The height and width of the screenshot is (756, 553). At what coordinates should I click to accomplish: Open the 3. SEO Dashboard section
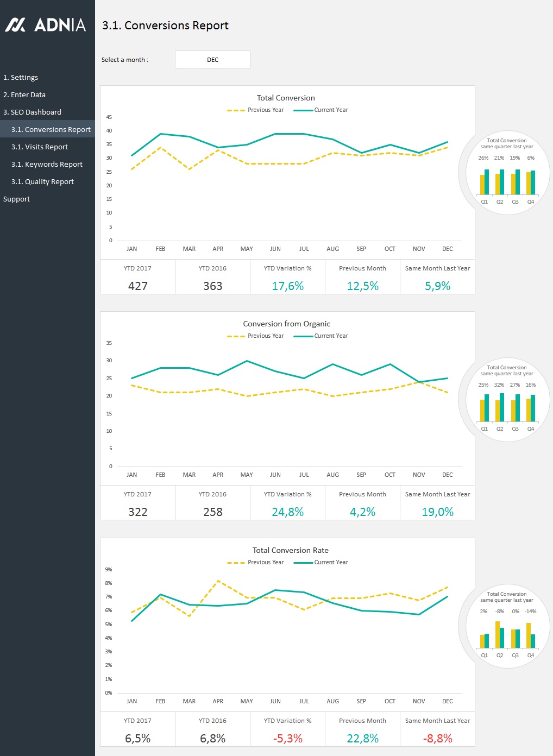(32, 112)
